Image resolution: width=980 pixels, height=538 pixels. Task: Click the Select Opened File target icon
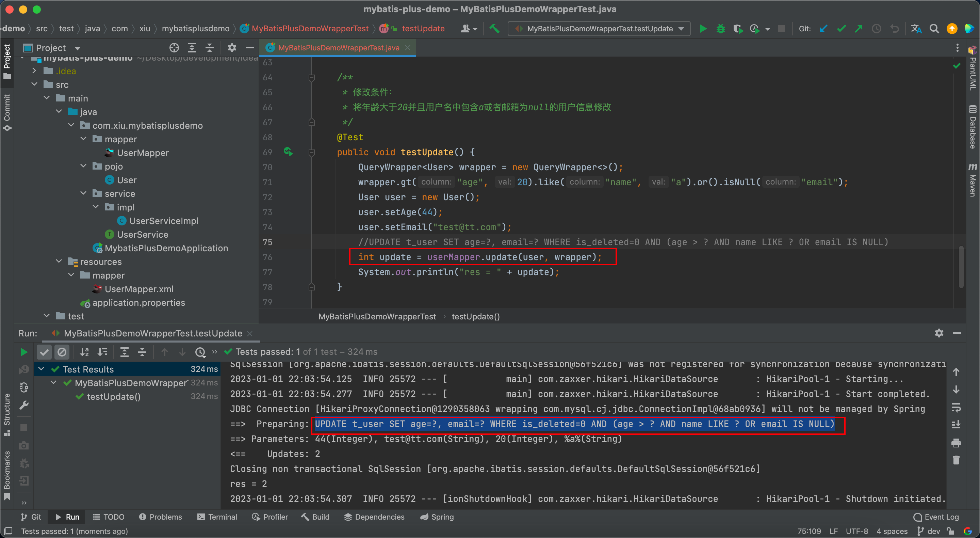click(174, 48)
